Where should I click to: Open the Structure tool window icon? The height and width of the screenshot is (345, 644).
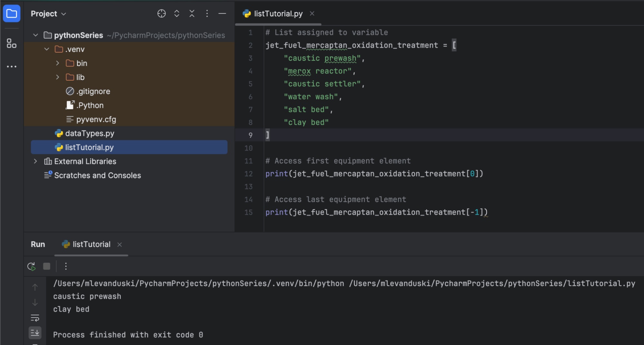[12, 43]
